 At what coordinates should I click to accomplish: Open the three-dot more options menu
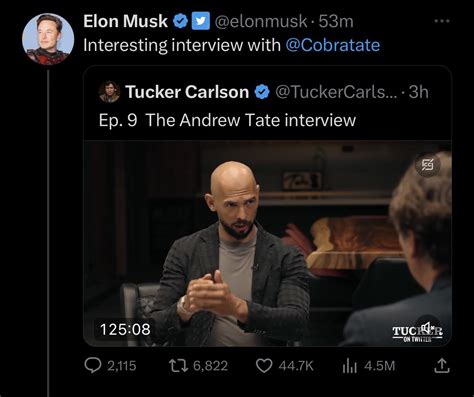pos(442,21)
